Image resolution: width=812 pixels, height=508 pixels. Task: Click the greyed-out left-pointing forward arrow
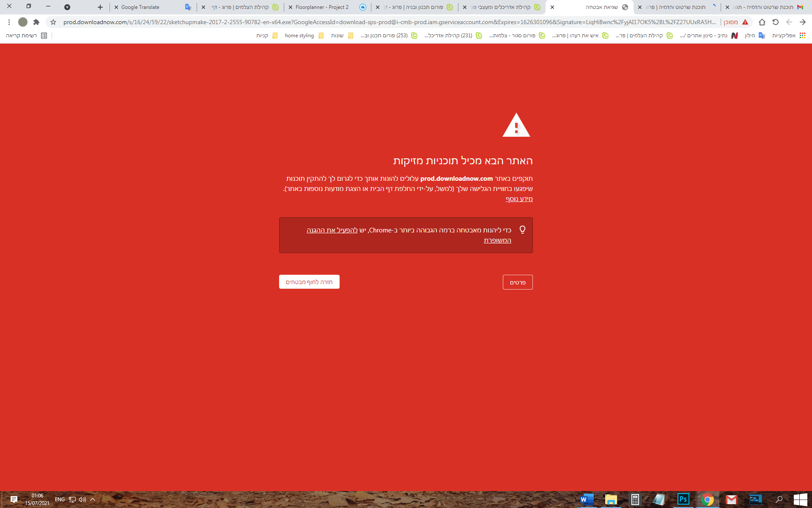(789, 22)
